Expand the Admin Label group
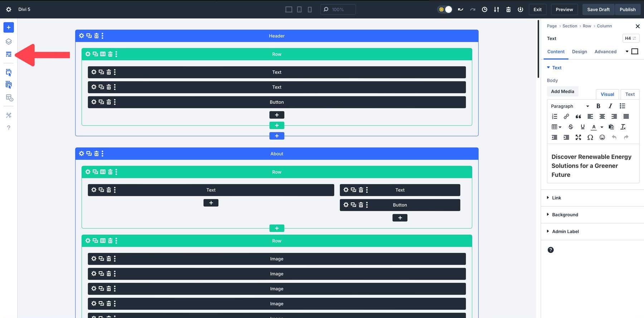 point(563,231)
